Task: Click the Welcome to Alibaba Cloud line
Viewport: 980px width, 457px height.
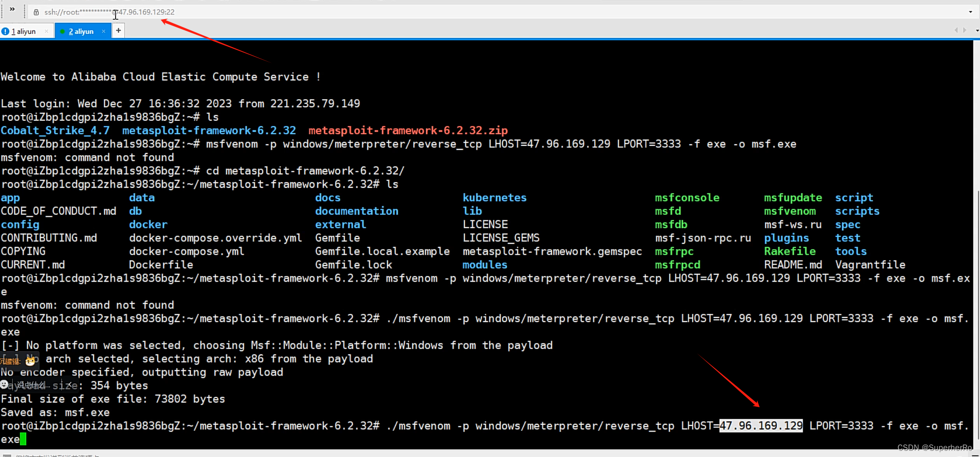Action: click(161, 77)
